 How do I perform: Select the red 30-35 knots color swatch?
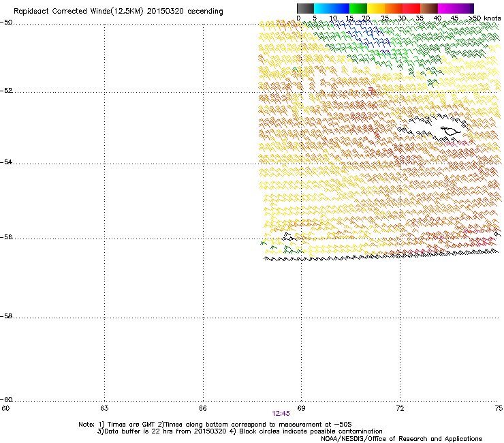pos(411,8)
